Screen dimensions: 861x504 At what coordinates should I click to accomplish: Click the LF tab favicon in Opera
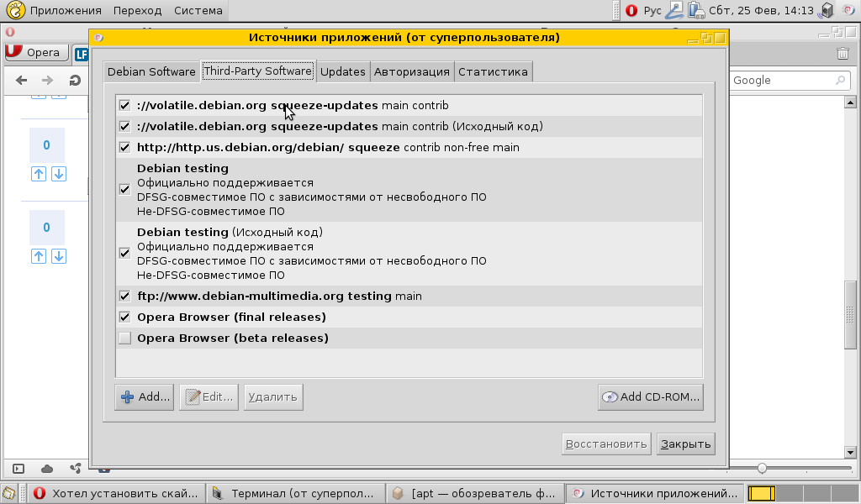(x=82, y=54)
